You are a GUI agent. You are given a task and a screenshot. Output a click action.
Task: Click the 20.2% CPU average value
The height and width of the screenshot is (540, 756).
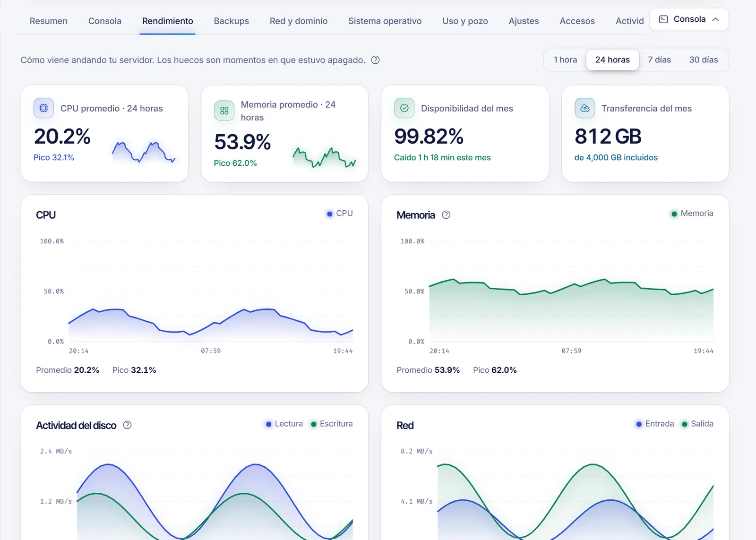[x=62, y=137]
